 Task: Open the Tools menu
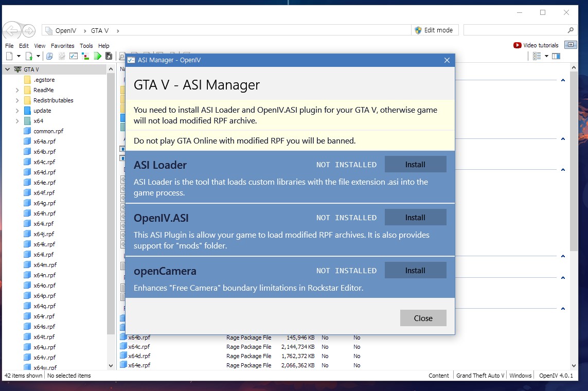pos(86,46)
